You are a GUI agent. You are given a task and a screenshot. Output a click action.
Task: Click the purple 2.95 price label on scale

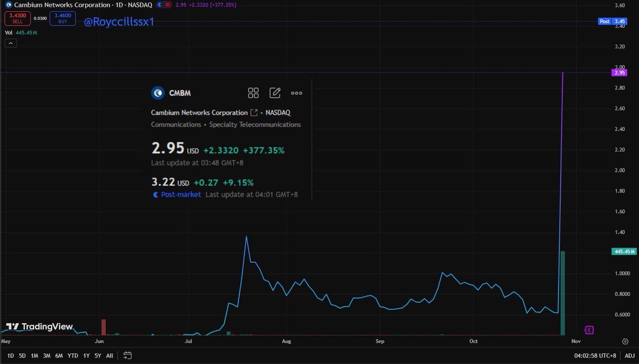point(619,72)
